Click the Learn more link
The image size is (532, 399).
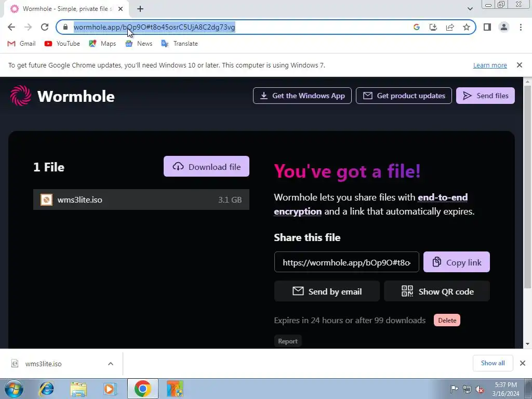[x=490, y=65]
